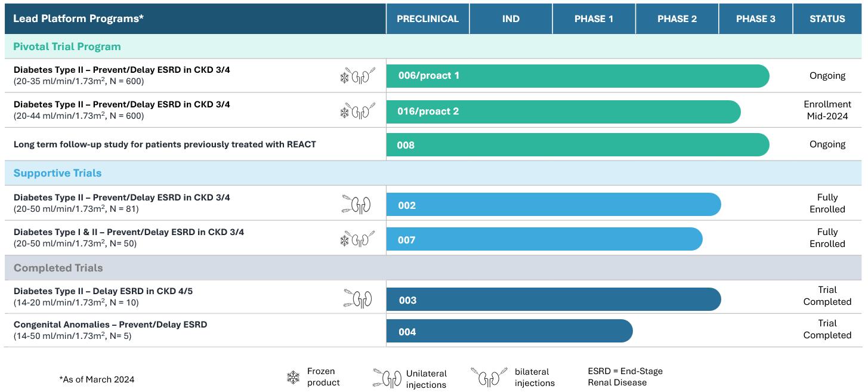Select the PRECLINICAL column header
Viewport: 868px width, 392px height.
click(x=428, y=19)
